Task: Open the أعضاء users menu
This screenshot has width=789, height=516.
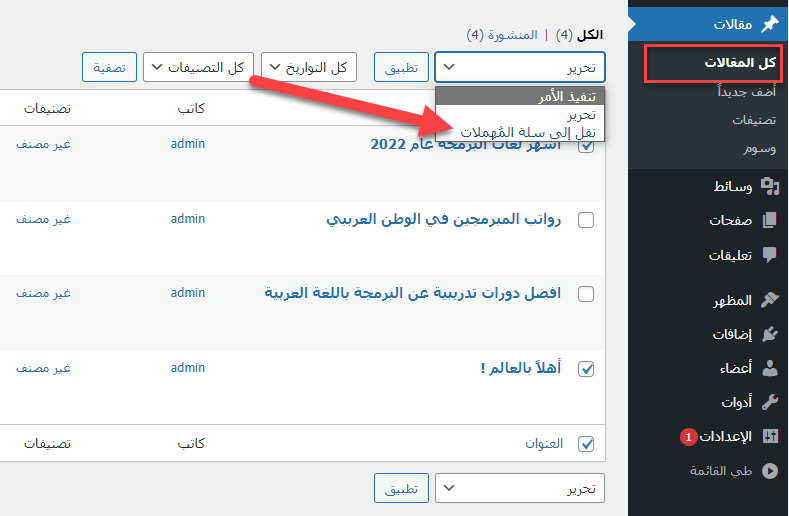Action: [x=708, y=368]
